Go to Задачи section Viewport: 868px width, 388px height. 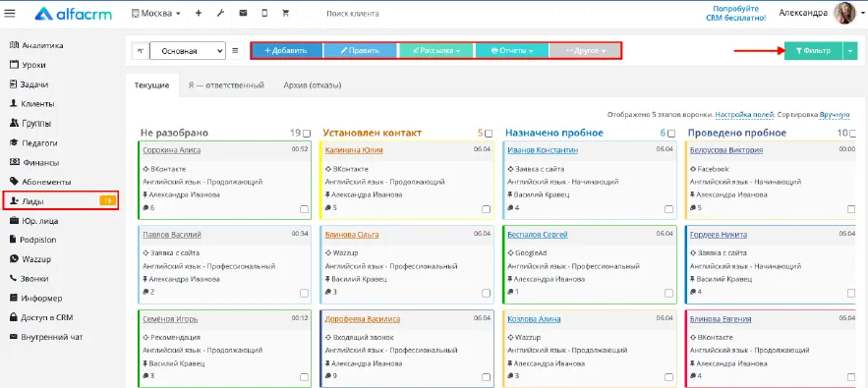29,84
